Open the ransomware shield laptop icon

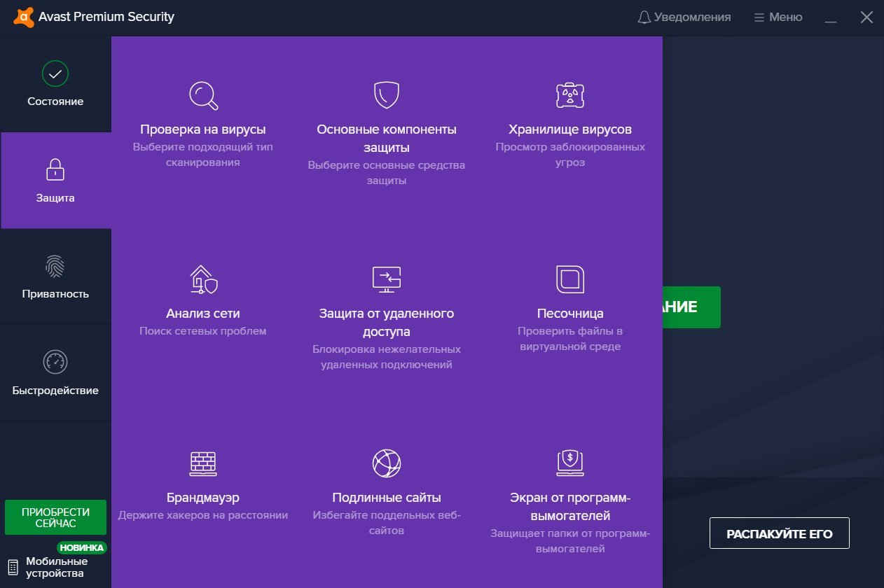pyautogui.click(x=570, y=463)
